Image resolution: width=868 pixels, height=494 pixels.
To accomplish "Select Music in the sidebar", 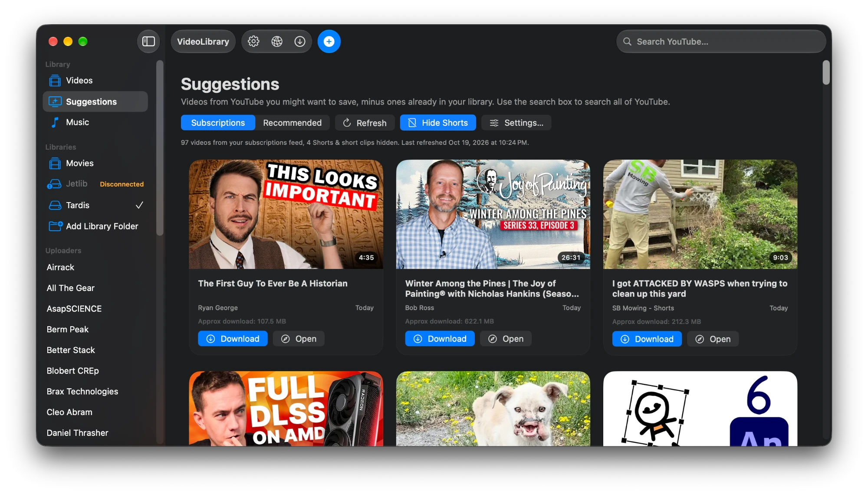I will (95, 122).
